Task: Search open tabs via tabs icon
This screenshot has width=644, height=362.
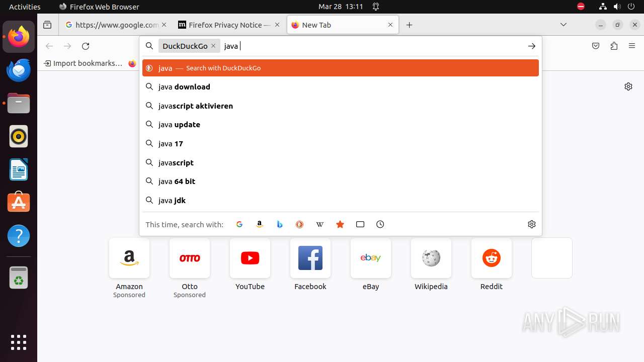Action: (x=360, y=224)
